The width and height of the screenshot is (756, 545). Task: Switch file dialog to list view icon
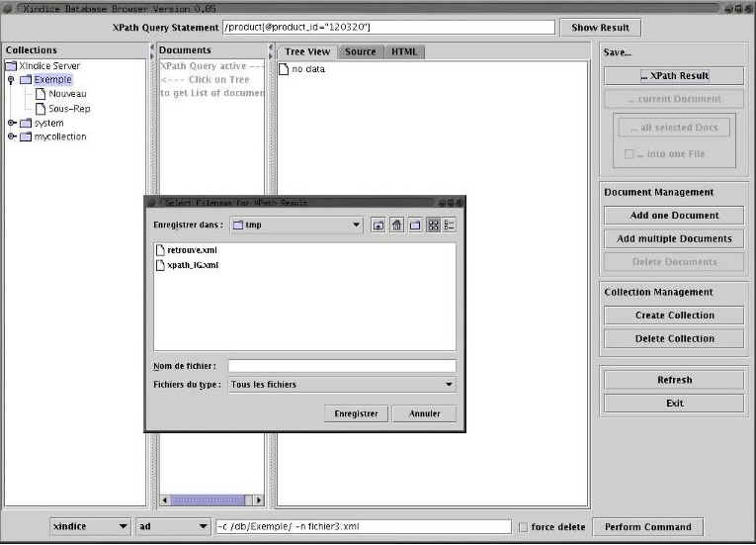(x=433, y=226)
